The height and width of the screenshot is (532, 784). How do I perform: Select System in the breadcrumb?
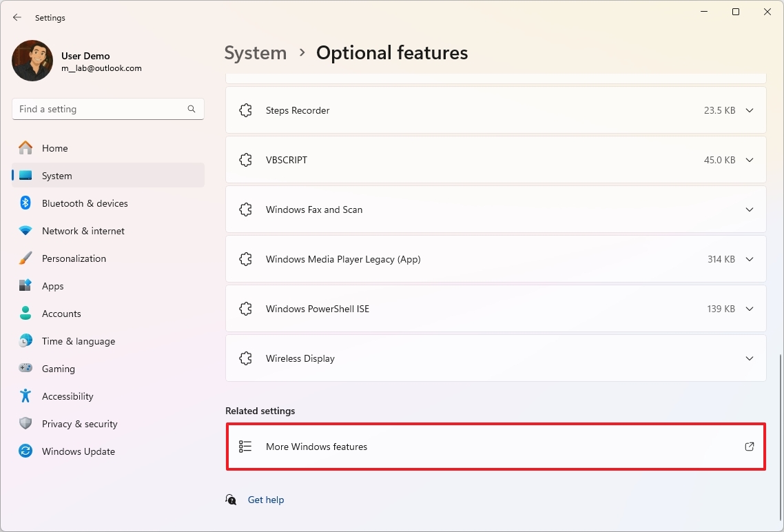tap(255, 52)
